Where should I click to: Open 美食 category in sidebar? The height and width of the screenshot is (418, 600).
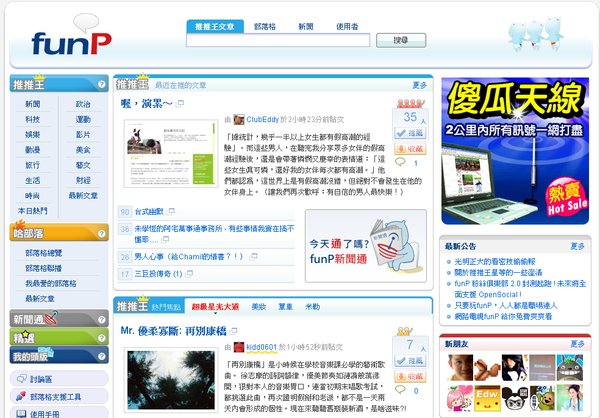(83, 150)
